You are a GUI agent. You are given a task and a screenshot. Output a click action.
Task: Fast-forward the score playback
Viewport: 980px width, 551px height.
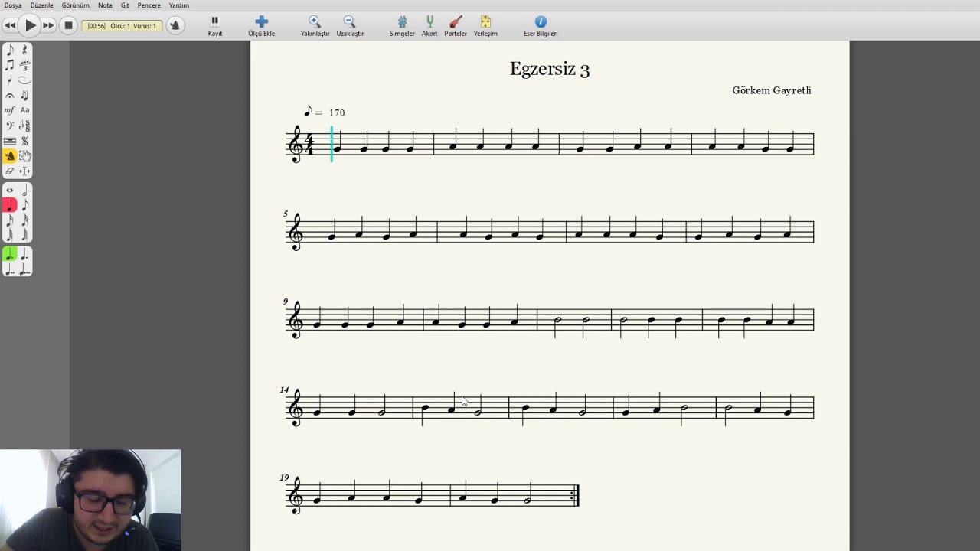48,25
